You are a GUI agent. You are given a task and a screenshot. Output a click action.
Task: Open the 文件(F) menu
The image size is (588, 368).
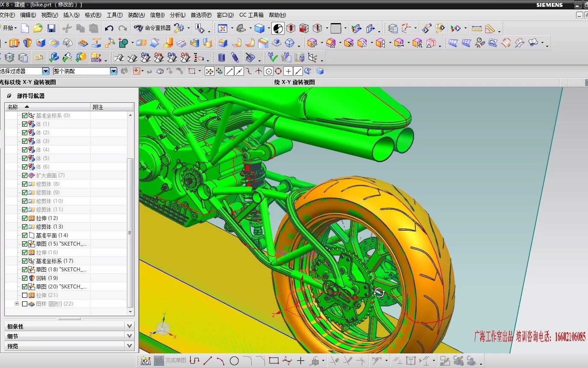(x=7, y=15)
